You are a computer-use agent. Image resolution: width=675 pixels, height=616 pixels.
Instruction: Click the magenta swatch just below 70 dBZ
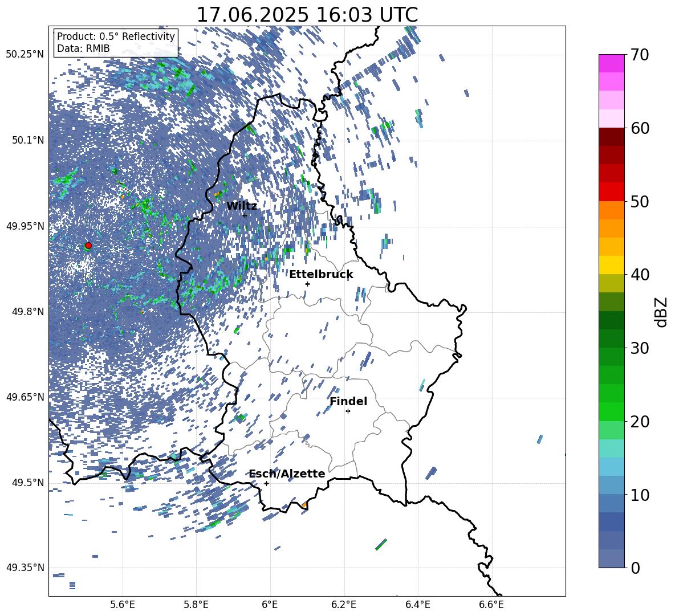611,63
